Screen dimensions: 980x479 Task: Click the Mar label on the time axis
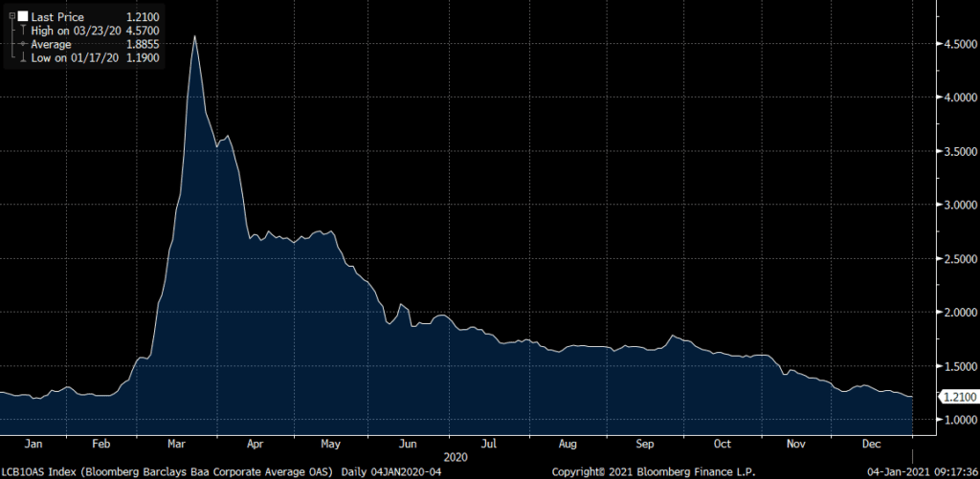click(179, 444)
